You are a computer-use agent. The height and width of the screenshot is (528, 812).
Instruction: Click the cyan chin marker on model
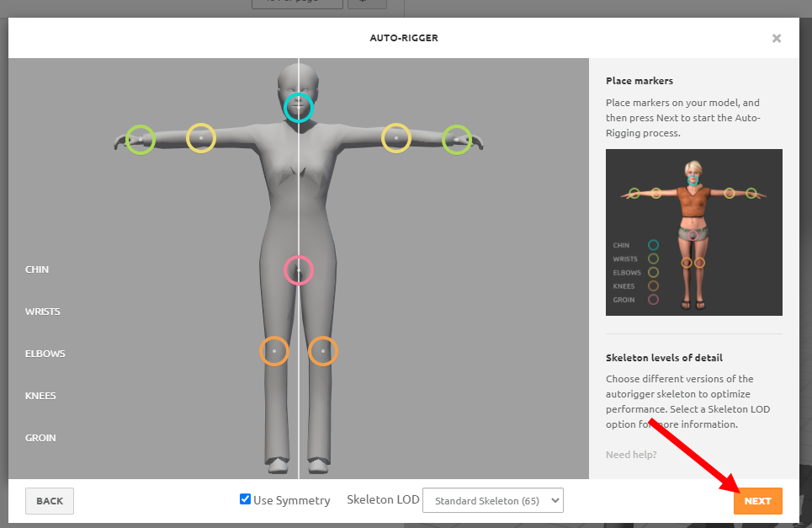point(298,108)
